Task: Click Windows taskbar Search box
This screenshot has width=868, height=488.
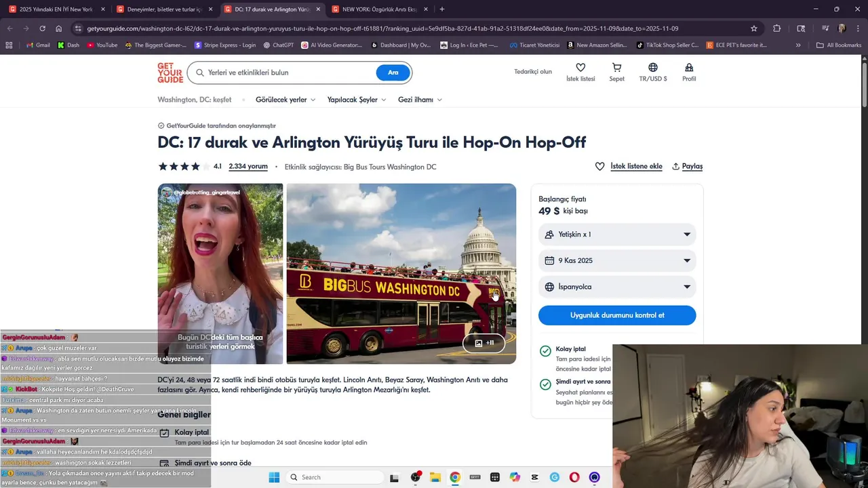Action: click(334, 477)
